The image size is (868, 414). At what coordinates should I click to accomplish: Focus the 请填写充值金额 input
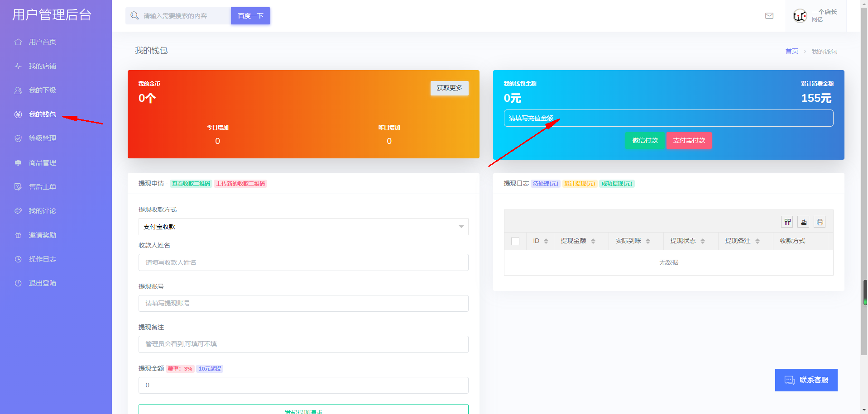[668, 118]
